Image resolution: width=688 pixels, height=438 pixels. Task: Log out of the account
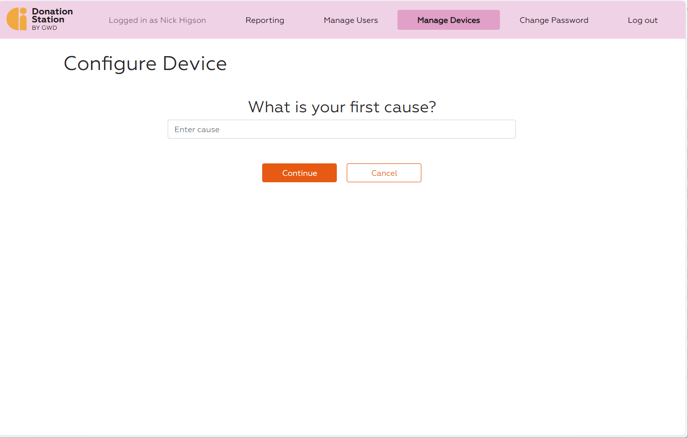click(642, 20)
